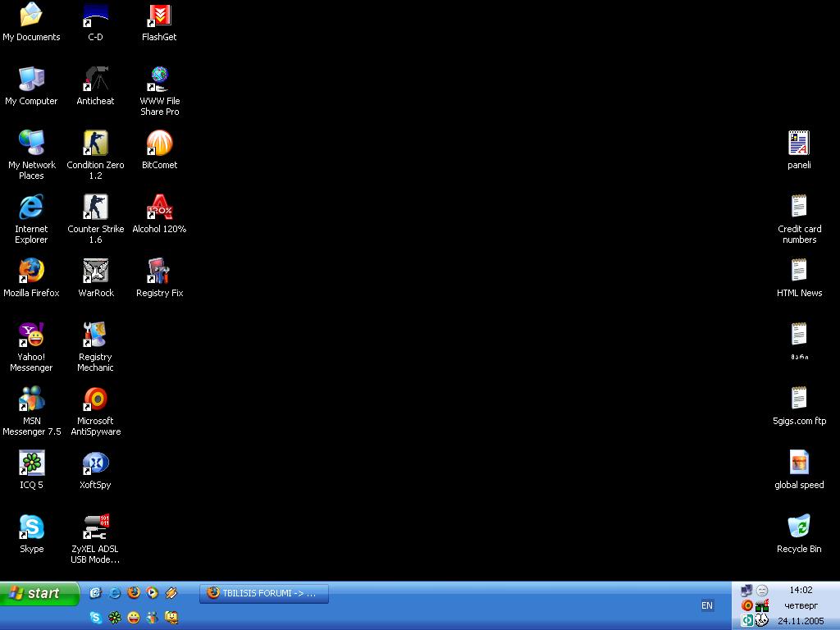This screenshot has width=840, height=630.
Task: Click the date 24.11.2005 in the tray
Action: (x=801, y=621)
